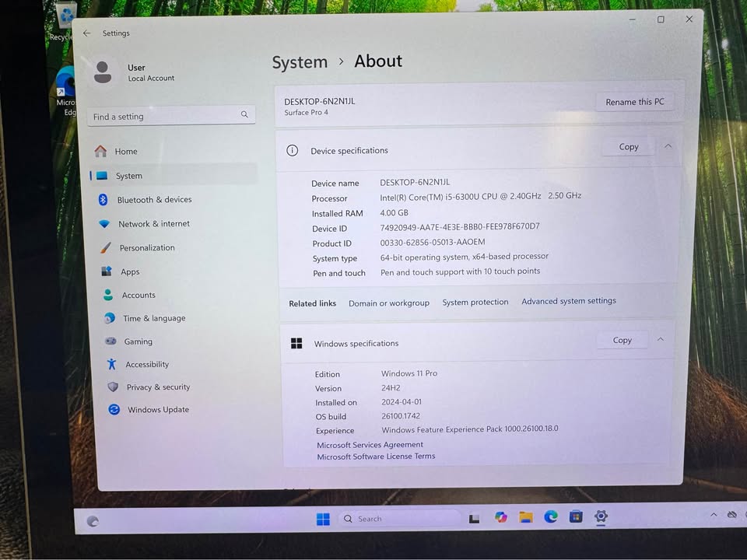Click the Product ID value 00330-62856-05013-AAOEM
The height and width of the screenshot is (560, 747).
[x=433, y=242]
